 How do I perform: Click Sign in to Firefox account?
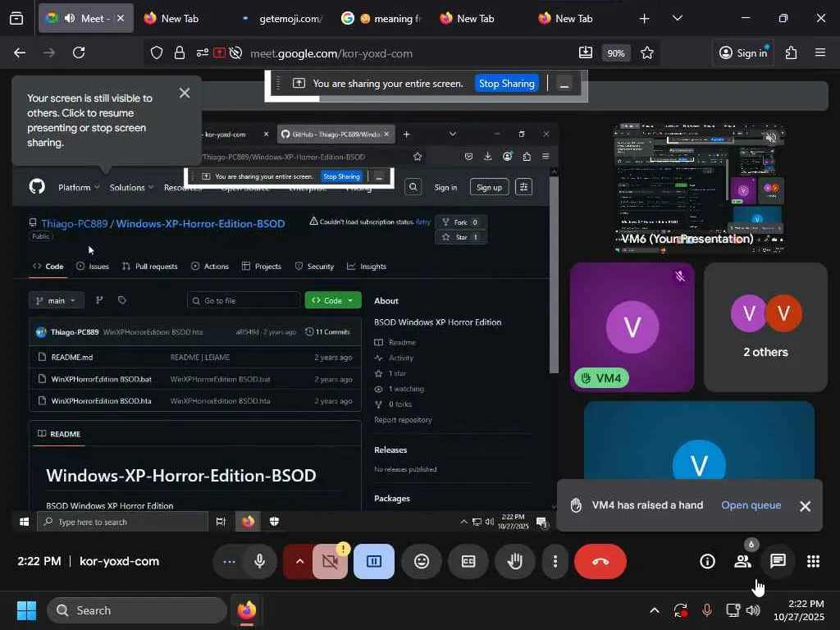point(743,52)
